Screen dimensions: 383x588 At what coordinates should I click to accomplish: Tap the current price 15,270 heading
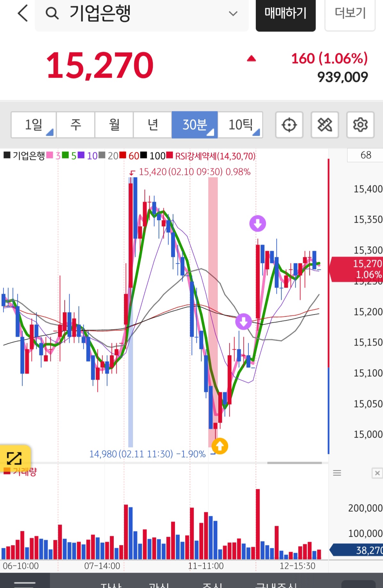tap(100, 65)
